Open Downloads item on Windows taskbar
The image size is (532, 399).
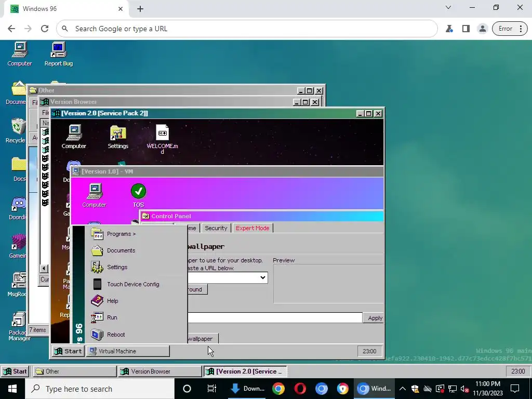[x=248, y=389]
